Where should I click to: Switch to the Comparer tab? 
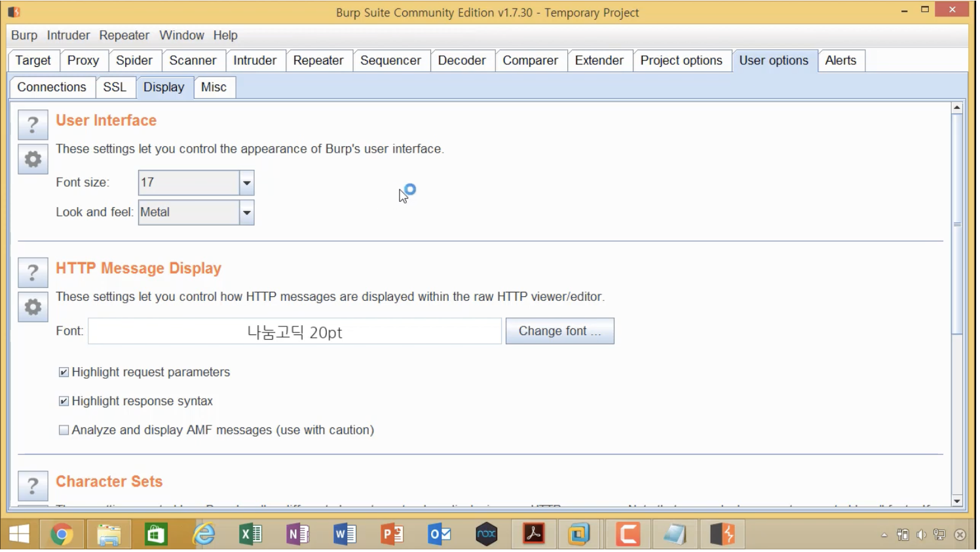[531, 60]
